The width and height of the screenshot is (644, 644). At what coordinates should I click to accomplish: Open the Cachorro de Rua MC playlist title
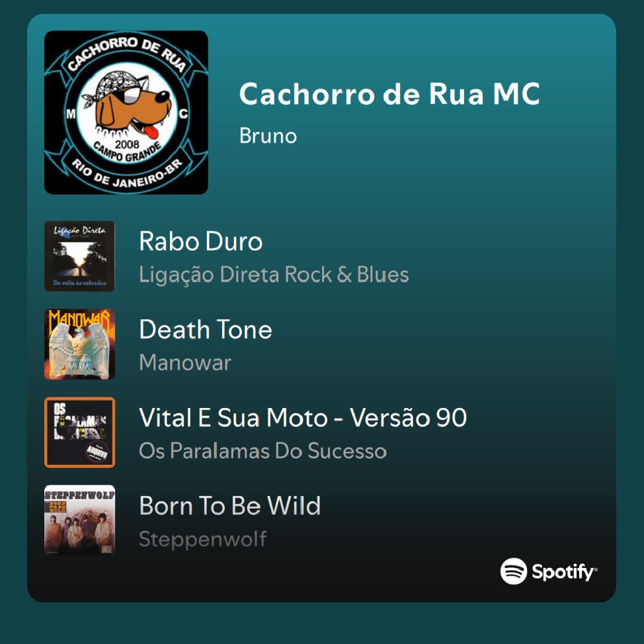389,94
